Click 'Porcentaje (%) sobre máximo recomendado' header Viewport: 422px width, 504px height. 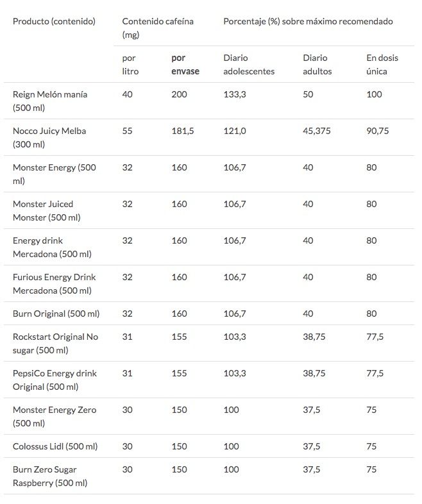[308, 21]
